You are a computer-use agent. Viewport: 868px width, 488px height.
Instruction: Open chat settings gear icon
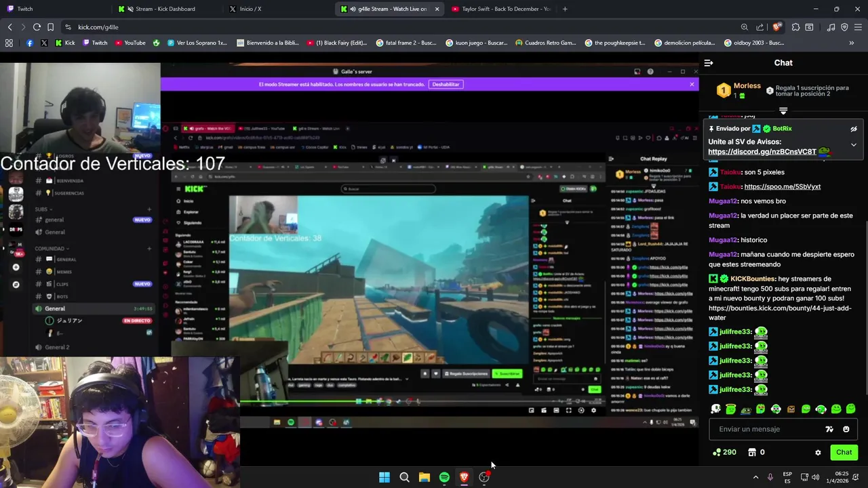[x=818, y=452]
